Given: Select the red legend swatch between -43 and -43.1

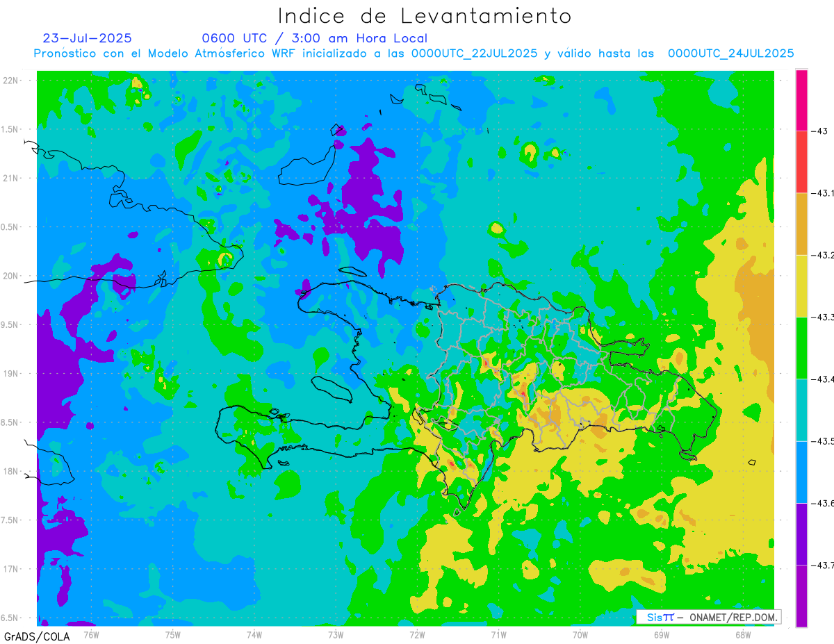Looking at the screenshot, I should pos(801,162).
